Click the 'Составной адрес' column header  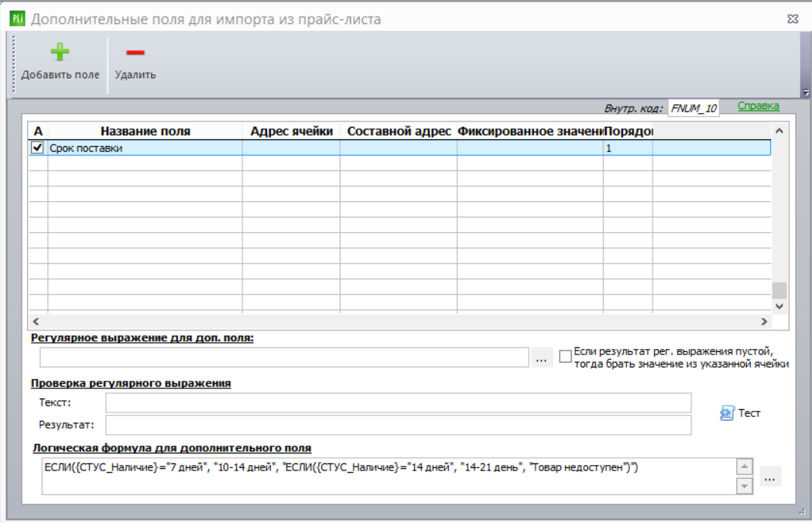click(x=399, y=131)
